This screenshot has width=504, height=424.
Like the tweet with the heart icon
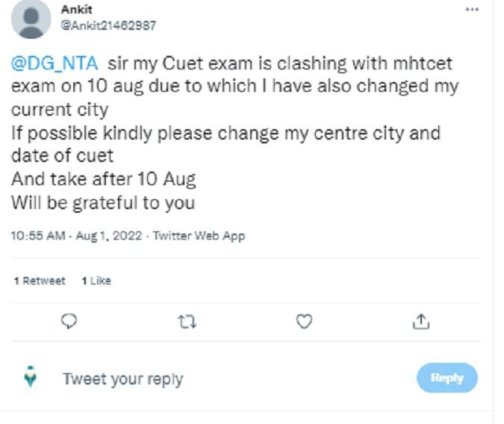[303, 321]
